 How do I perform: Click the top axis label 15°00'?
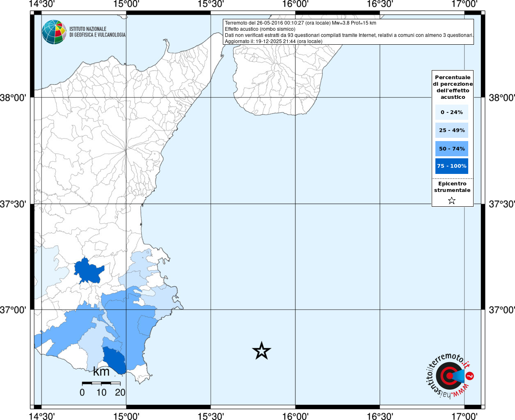coord(126,4)
